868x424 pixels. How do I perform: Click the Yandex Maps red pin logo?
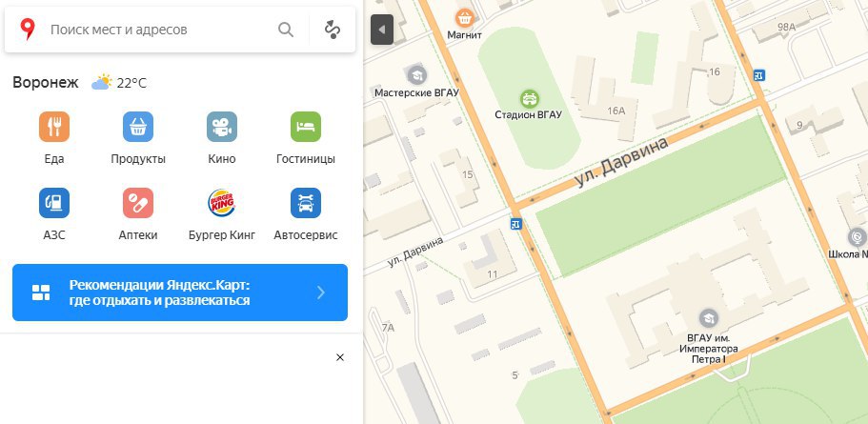27,30
